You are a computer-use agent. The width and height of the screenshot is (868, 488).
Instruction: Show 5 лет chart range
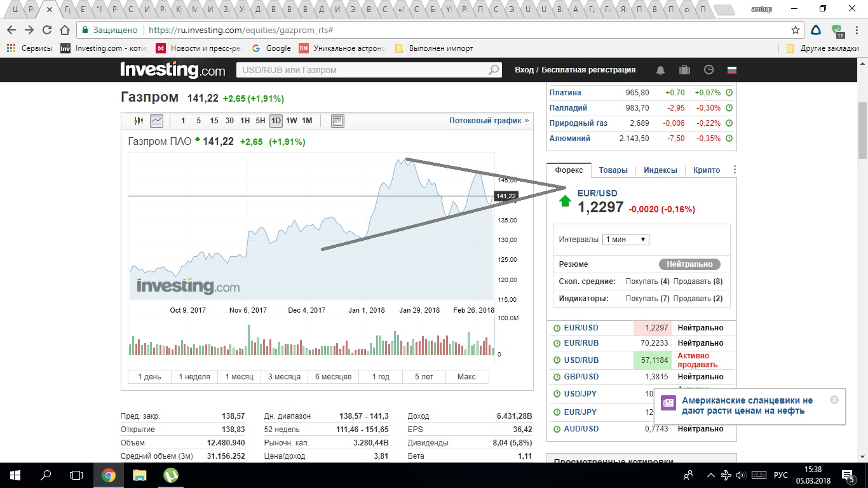424,377
